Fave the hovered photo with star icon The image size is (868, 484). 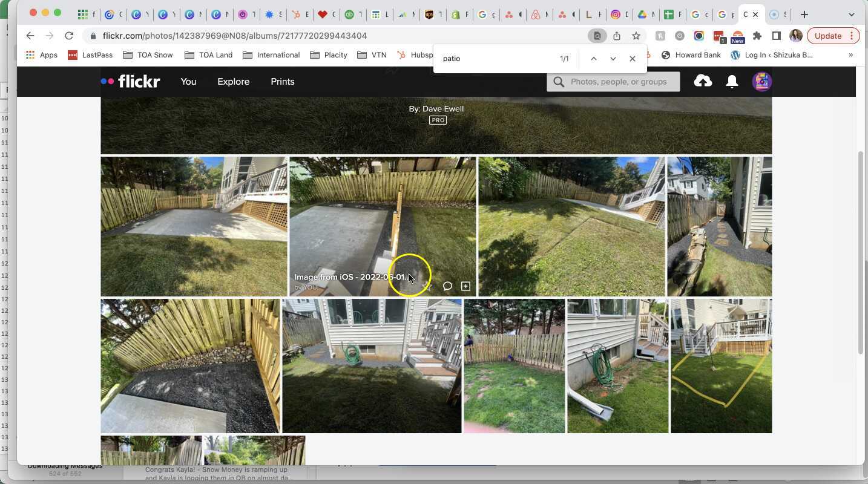(429, 286)
